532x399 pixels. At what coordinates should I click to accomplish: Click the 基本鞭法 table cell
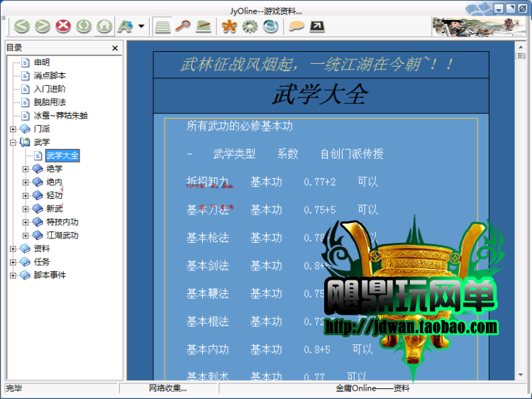207,293
